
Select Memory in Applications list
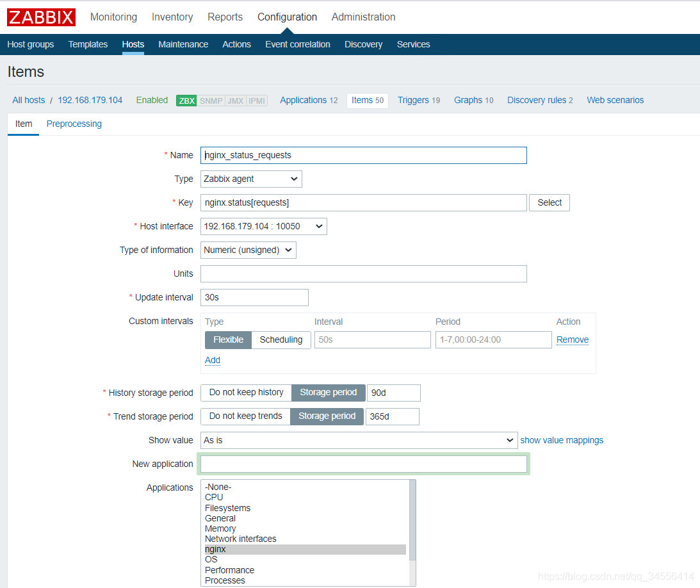pyautogui.click(x=305, y=528)
